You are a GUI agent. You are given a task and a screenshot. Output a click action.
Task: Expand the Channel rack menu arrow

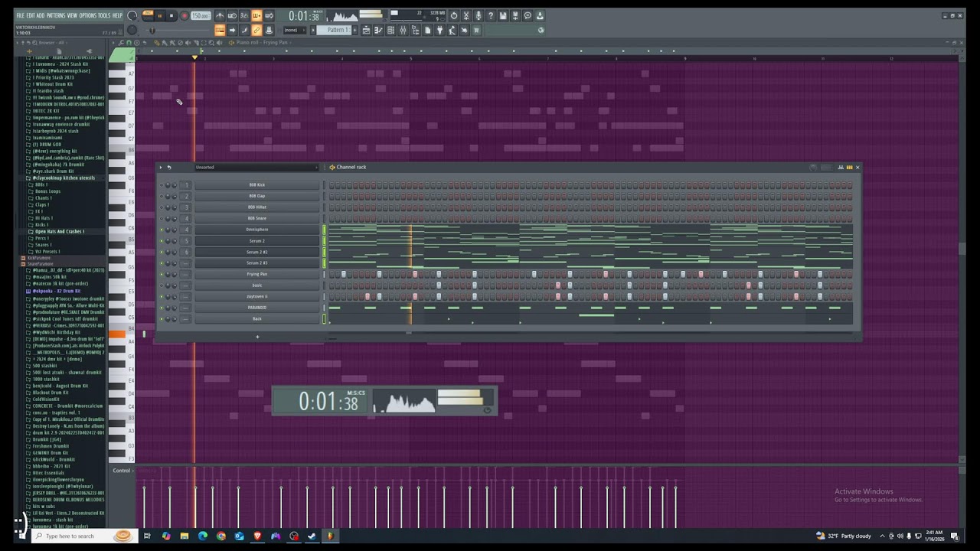[x=161, y=167]
